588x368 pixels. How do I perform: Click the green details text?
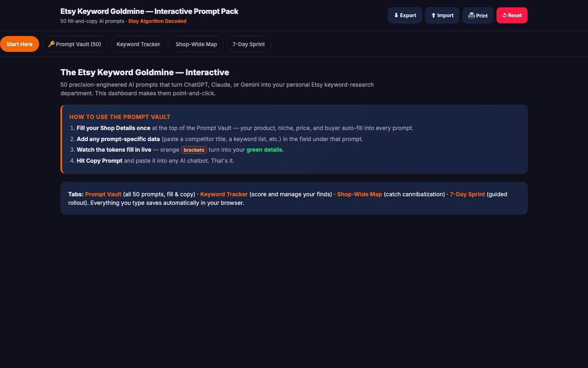pyautogui.click(x=264, y=150)
